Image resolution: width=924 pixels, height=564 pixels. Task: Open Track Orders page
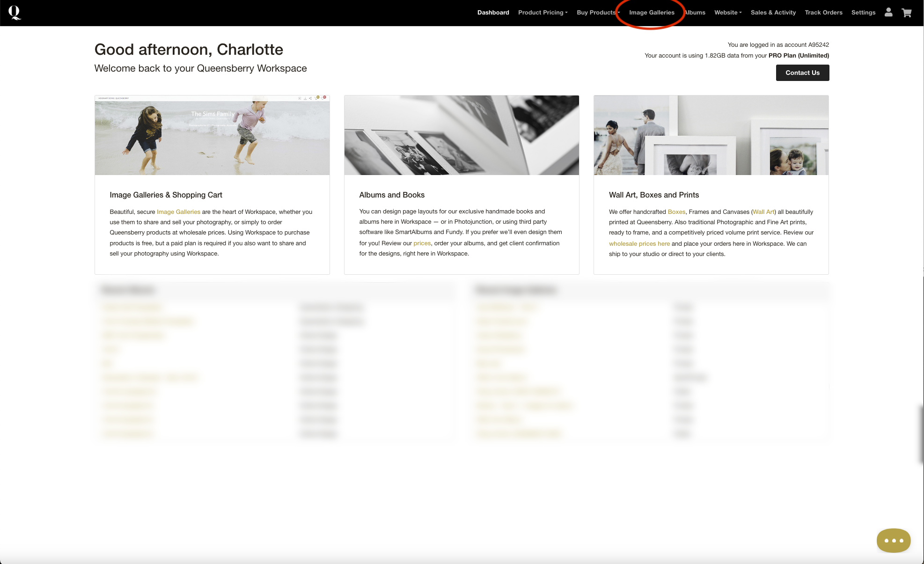point(823,13)
